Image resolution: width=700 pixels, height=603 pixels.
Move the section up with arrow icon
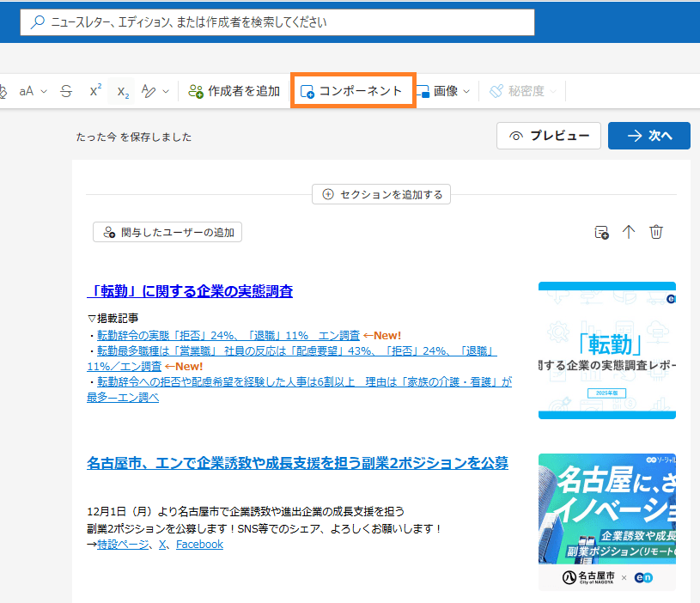[629, 232]
